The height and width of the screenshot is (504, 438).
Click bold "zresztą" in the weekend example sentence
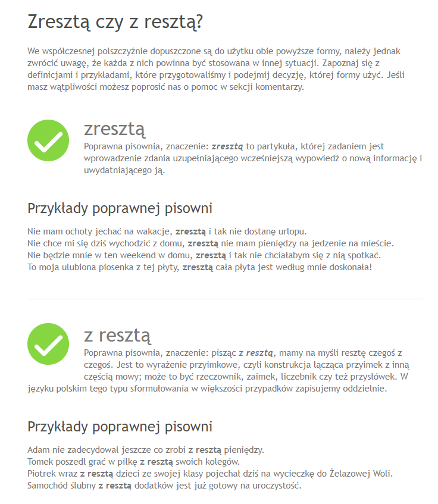pos(211,255)
